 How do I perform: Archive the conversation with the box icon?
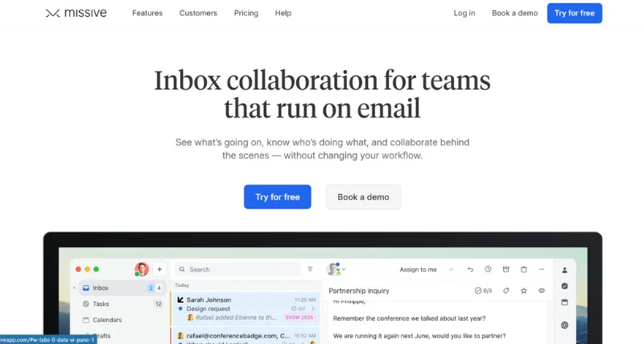tap(506, 269)
